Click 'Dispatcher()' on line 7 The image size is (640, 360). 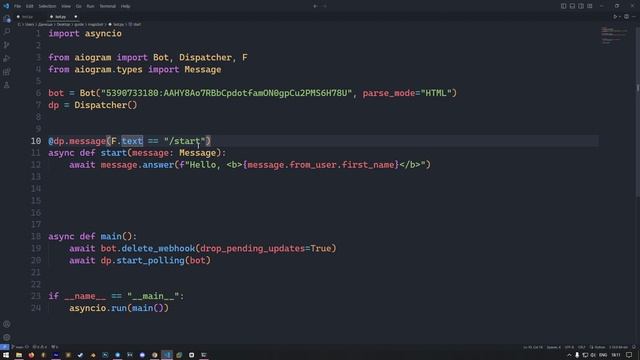106,105
